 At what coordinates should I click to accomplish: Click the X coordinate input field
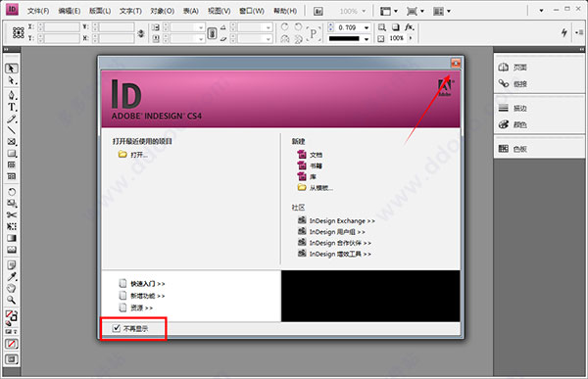click(x=63, y=27)
